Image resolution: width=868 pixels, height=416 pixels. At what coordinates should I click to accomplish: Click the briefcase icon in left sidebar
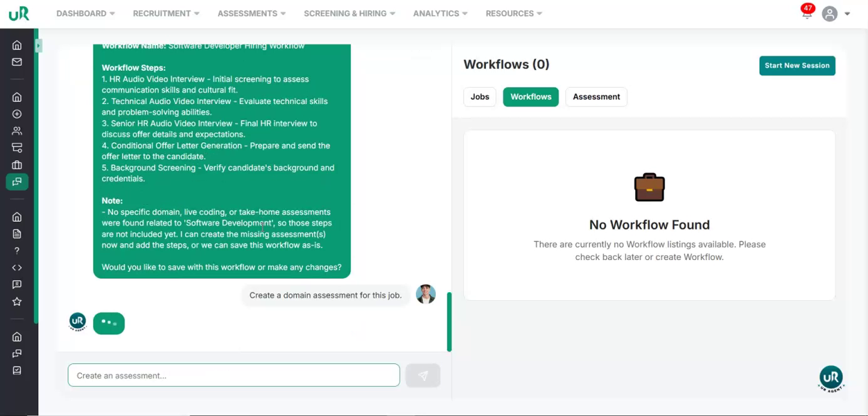coord(17,165)
